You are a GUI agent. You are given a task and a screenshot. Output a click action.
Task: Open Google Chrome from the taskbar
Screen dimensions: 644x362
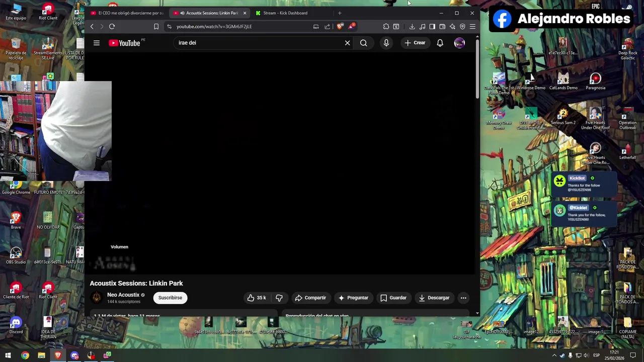(x=25, y=355)
